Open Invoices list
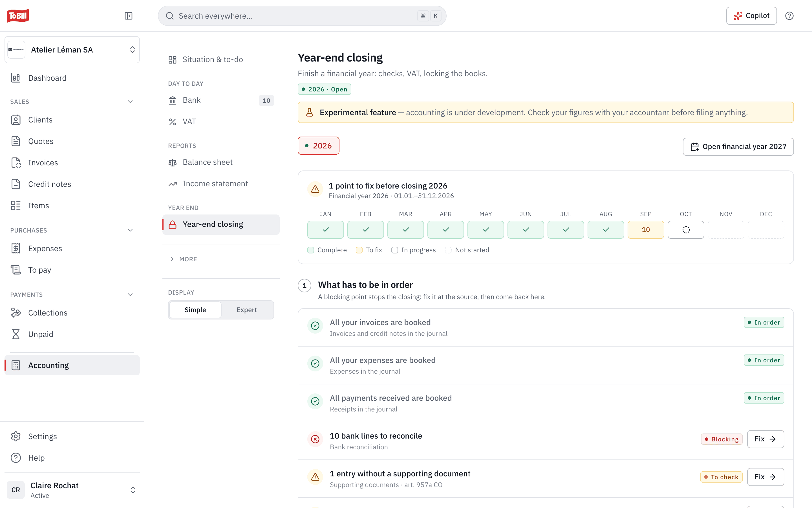 click(72, 163)
